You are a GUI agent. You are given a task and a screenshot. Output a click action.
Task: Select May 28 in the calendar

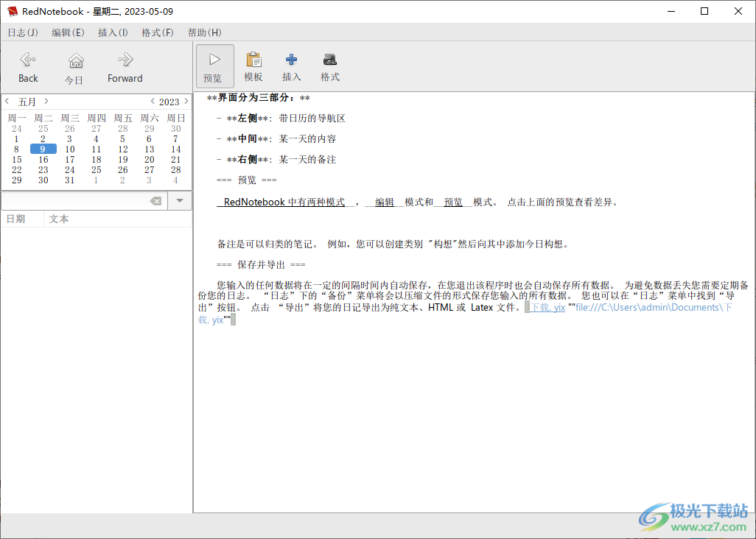176,169
